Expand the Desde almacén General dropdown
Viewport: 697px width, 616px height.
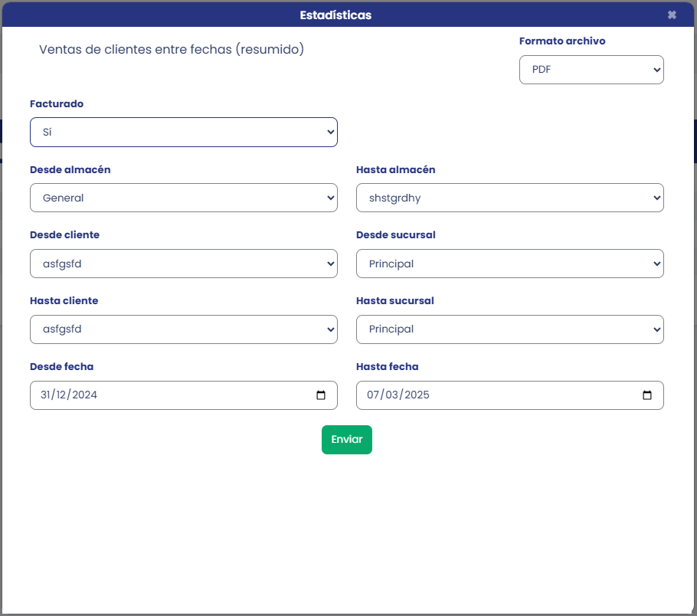pos(184,198)
